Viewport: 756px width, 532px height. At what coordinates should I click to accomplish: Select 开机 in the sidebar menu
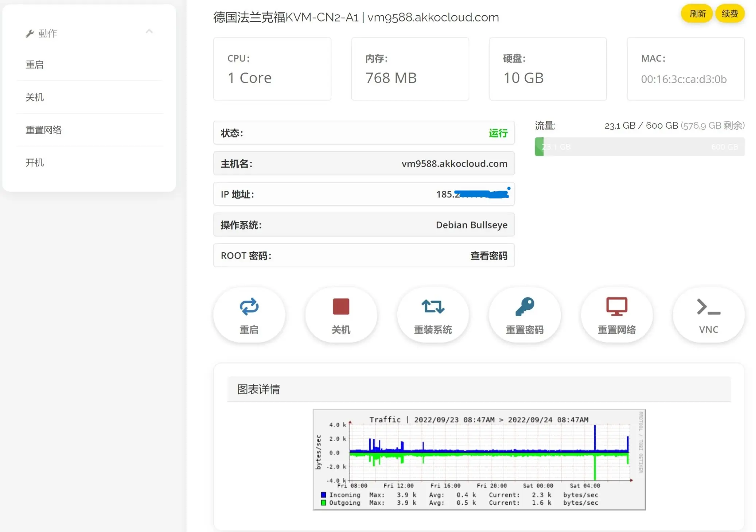35,163
